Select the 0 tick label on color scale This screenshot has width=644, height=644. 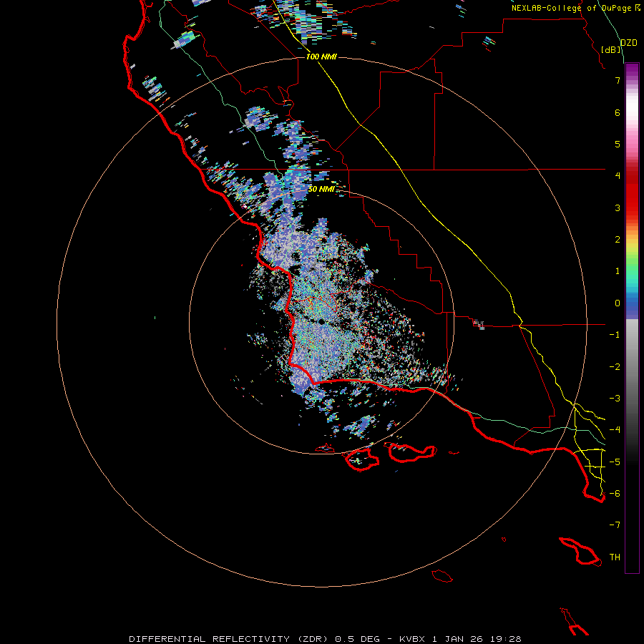point(618,303)
